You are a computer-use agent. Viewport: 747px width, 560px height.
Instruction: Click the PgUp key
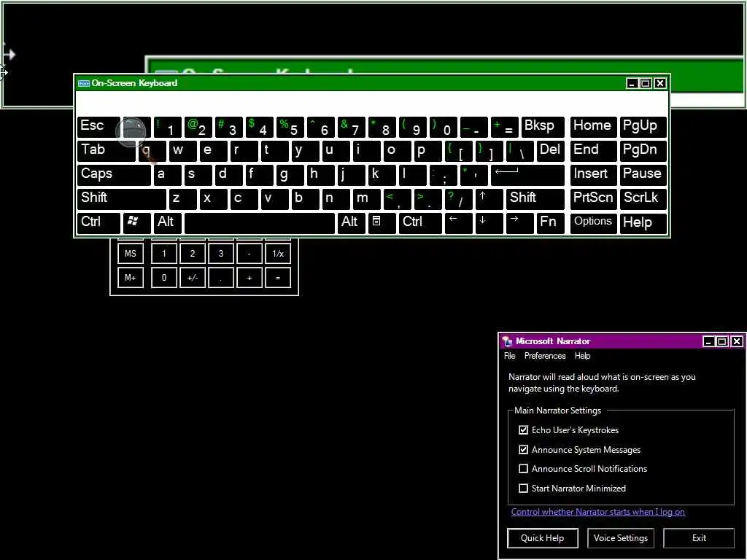(x=643, y=127)
